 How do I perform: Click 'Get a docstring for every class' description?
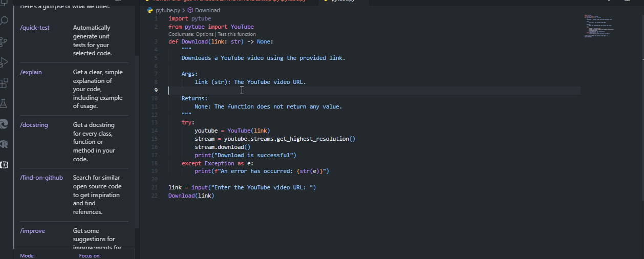click(94, 142)
